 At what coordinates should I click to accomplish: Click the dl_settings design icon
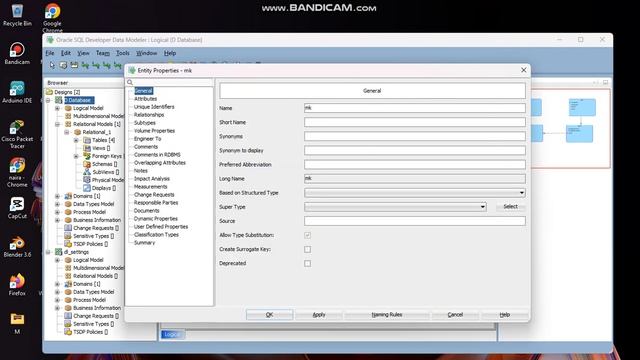point(59,252)
